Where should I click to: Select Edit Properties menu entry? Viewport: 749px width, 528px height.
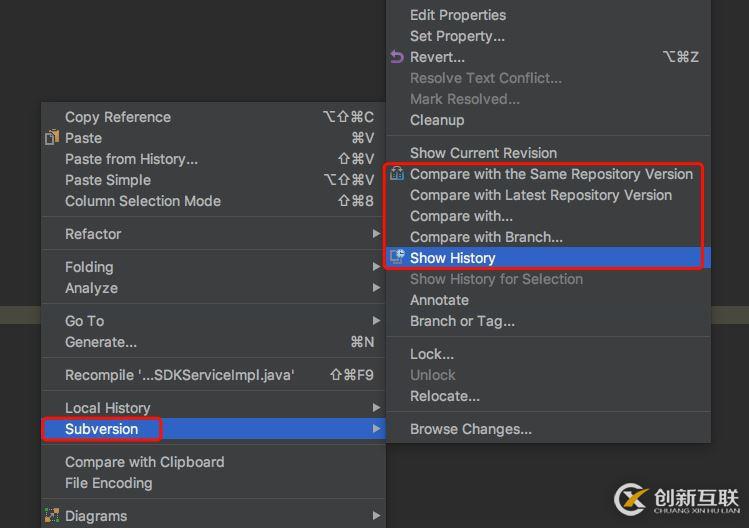coord(458,15)
